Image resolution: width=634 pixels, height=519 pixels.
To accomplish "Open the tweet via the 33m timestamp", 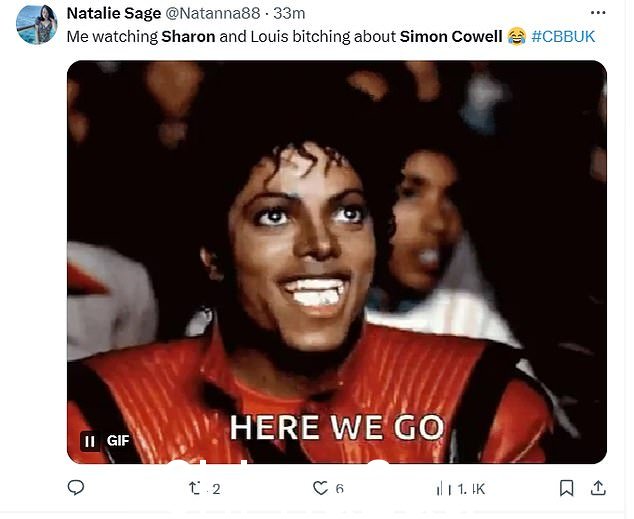I will click(x=289, y=13).
